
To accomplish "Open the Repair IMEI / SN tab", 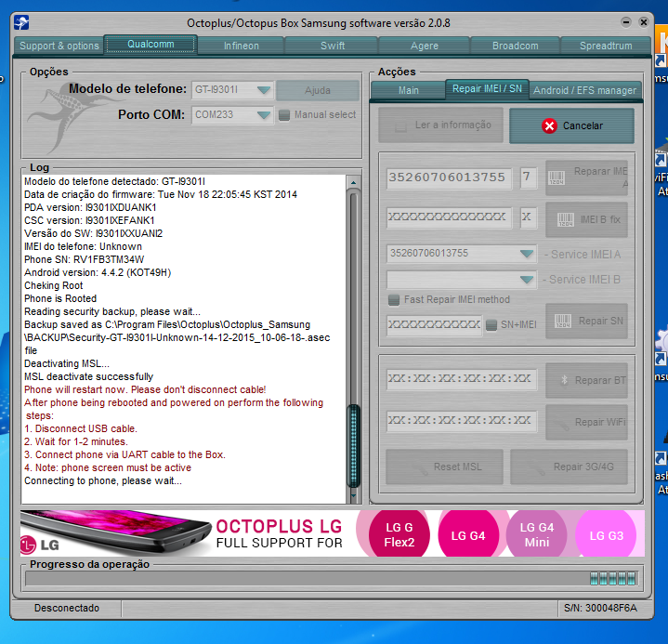I will (487, 88).
